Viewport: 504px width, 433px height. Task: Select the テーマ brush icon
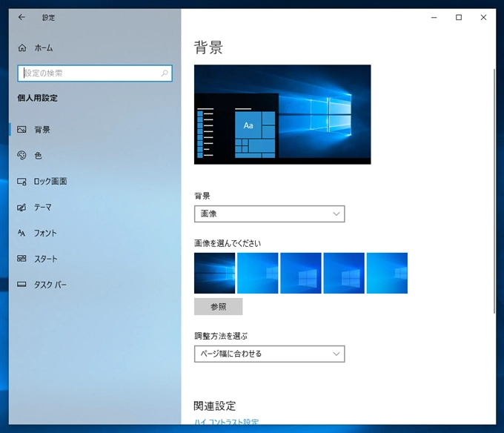pyautogui.click(x=21, y=208)
